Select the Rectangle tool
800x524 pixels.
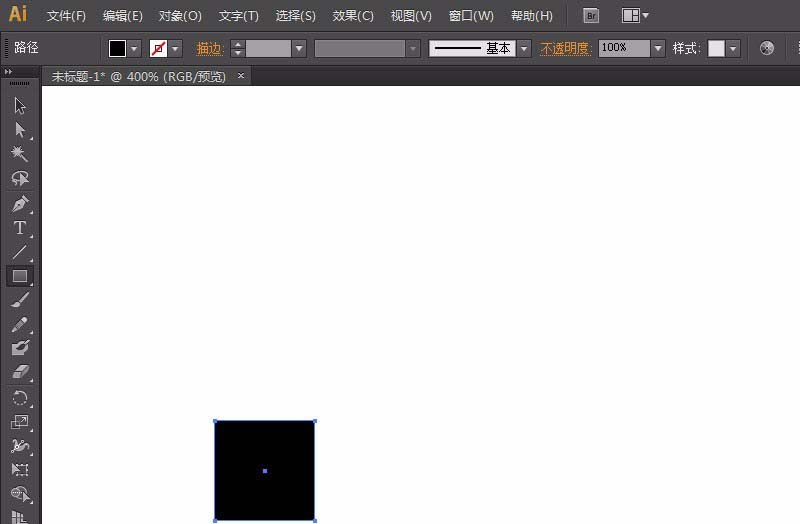click(20, 276)
